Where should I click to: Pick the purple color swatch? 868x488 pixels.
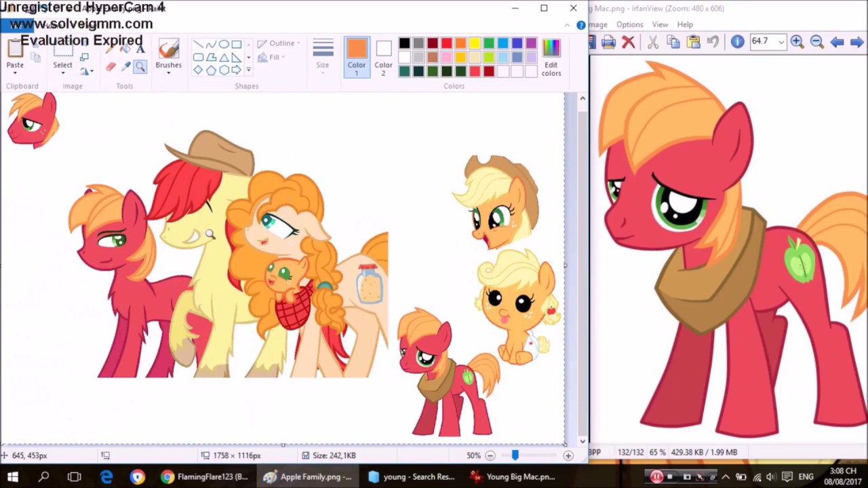531,43
